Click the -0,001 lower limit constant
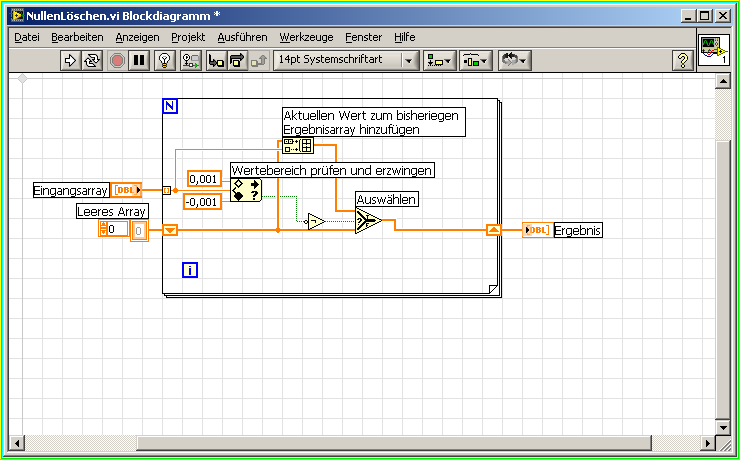 click(x=202, y=202)
